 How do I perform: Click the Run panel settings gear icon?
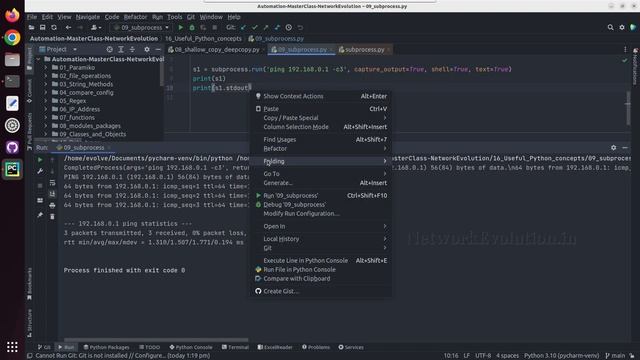point(613,148)
